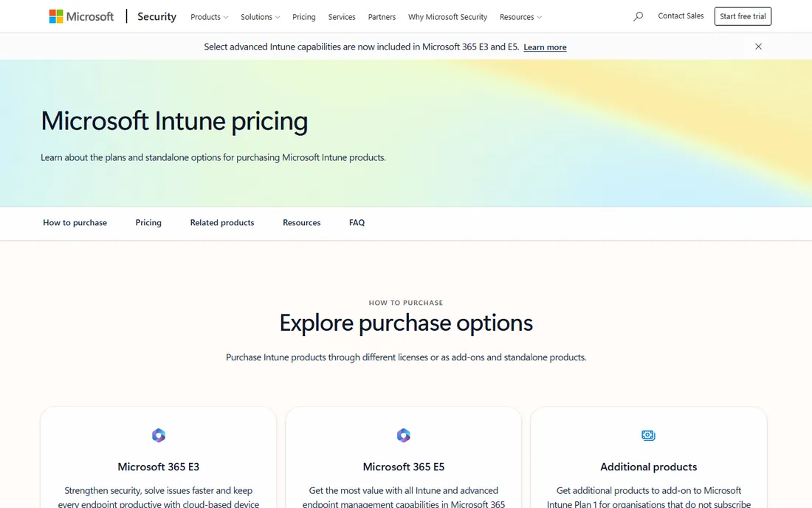The width and height of the screenshot is (812, 508).
Task: Select the Microsoft 365 E5 card title
Action: (403, 467)
